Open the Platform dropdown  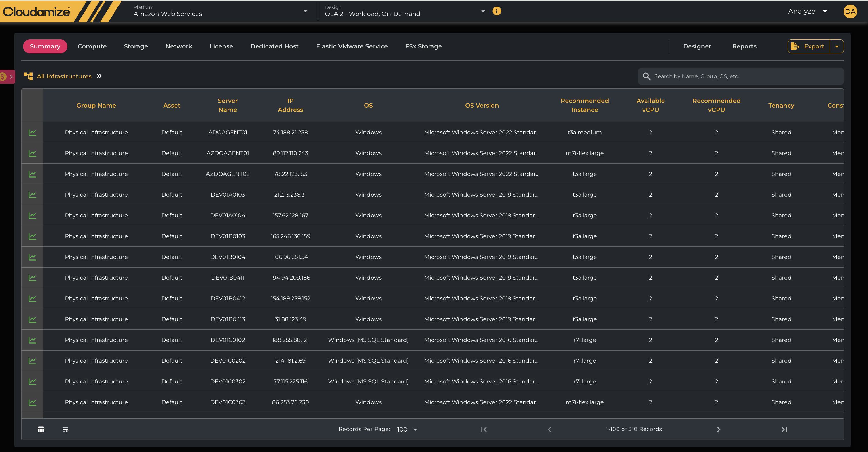coord(305,11)
